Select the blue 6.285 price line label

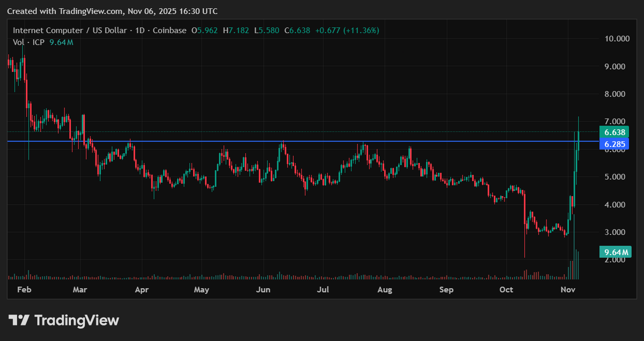point(614,144)
